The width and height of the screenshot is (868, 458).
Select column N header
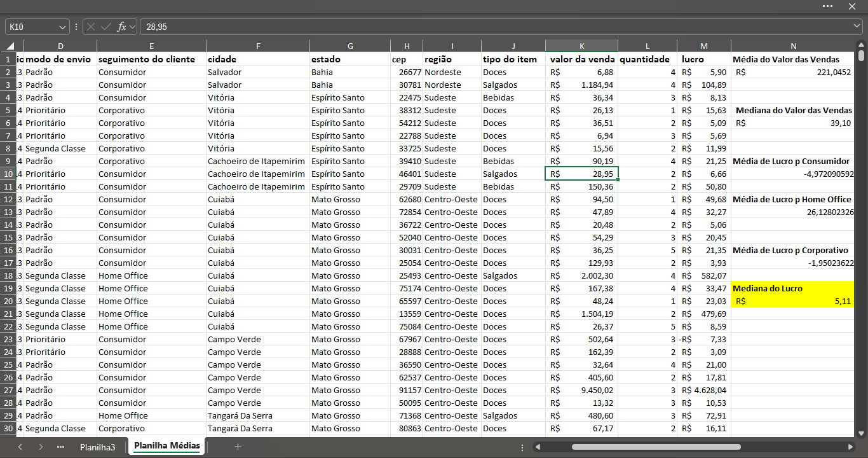point(793,46)
